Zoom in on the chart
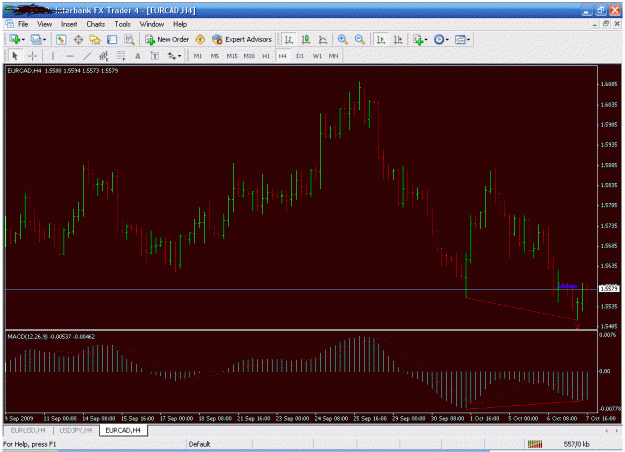625x452 pixels. click(x=342, y=39)
